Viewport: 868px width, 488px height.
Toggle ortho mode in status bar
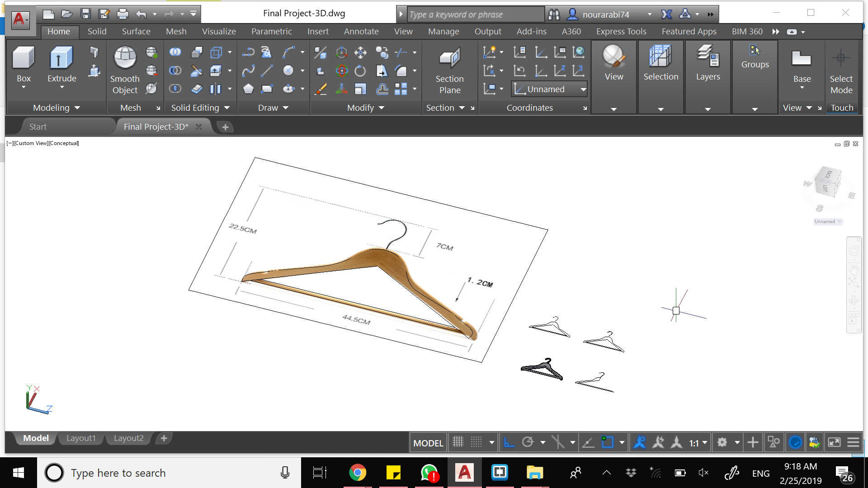click(x=509, y=442)
